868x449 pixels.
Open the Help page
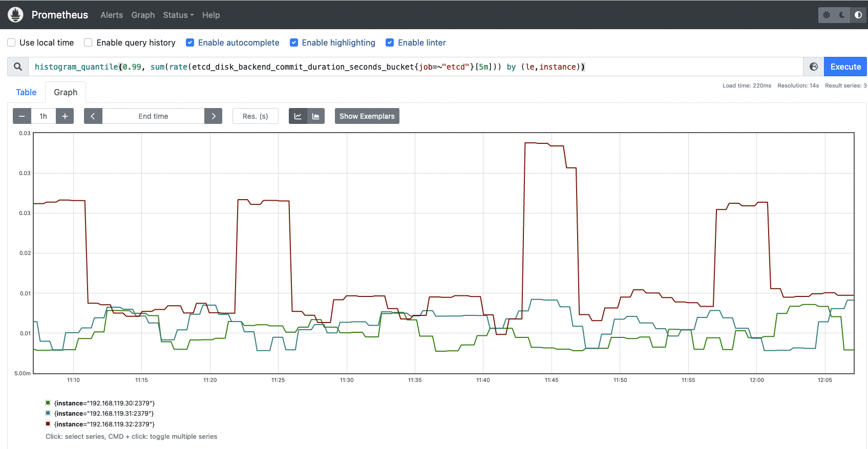[x=211, y=15]
